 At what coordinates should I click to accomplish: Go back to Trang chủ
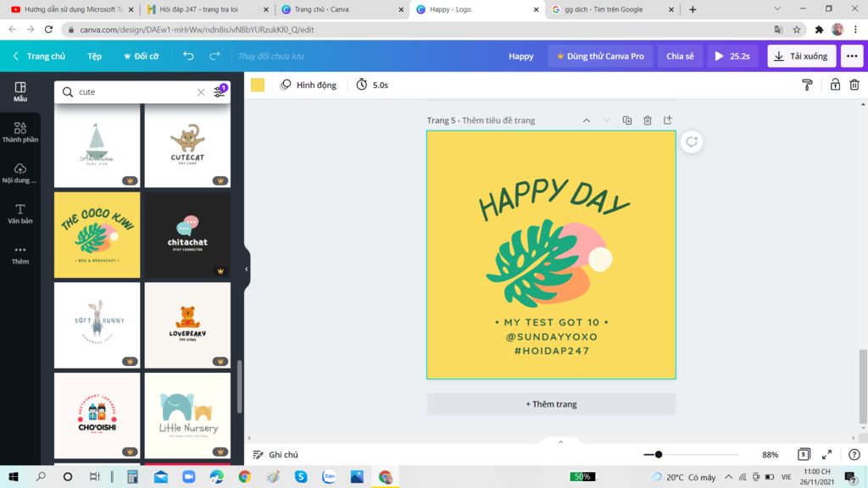click(39, 56)
